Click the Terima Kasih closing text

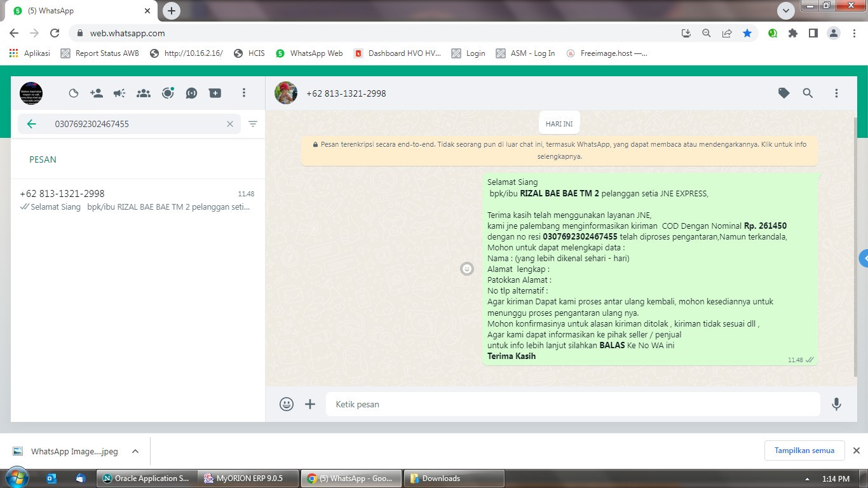pyautogui.click(x=512, y=356)
